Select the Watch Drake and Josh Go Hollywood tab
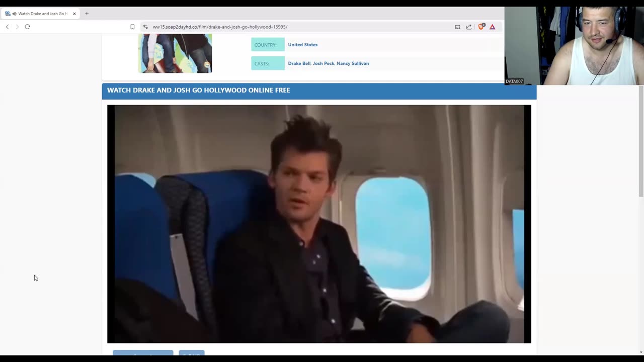Viewport: 644px width, 362px height. (40, 14)
